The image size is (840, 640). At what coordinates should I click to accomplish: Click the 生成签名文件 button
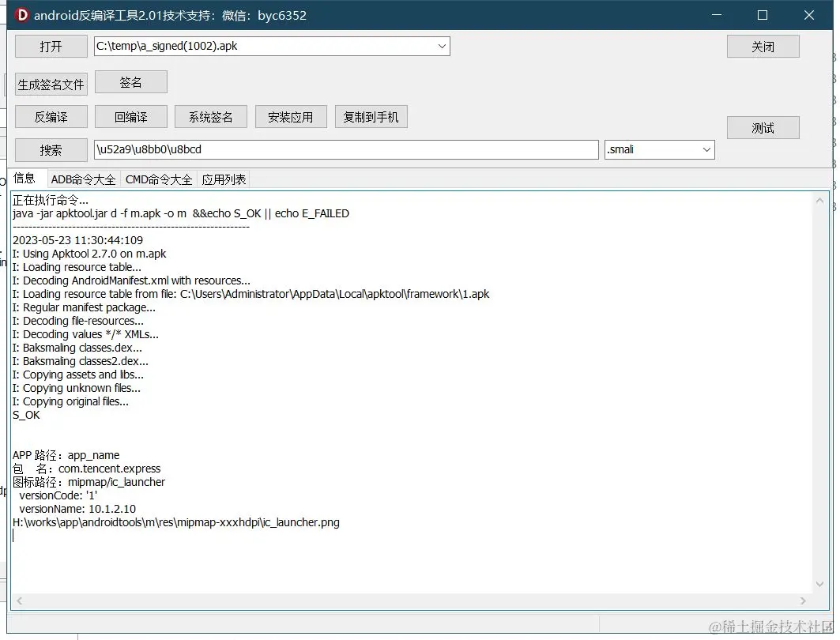tap(51, 85)
